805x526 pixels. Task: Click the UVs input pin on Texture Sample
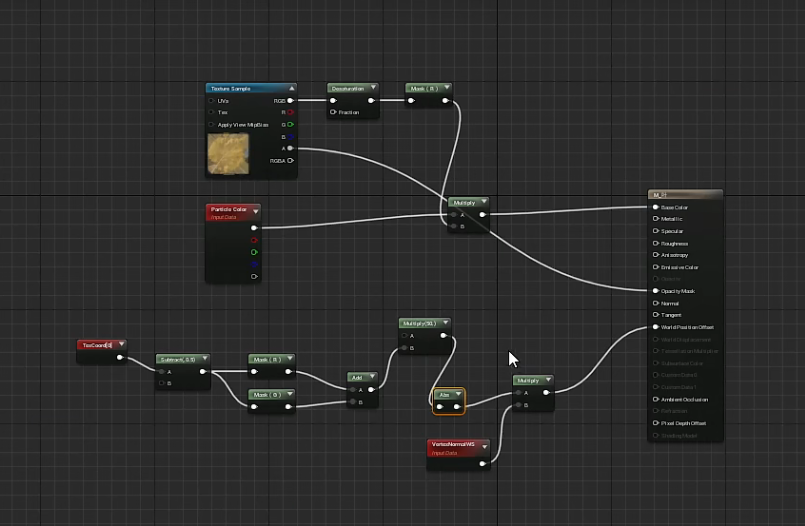pos(211,101)
